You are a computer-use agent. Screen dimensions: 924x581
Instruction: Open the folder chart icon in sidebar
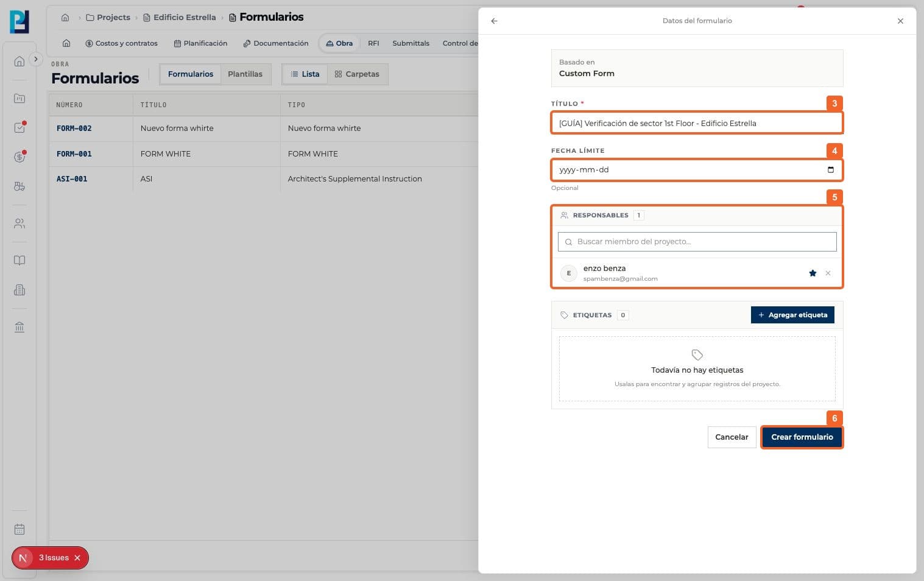[19, 98]
